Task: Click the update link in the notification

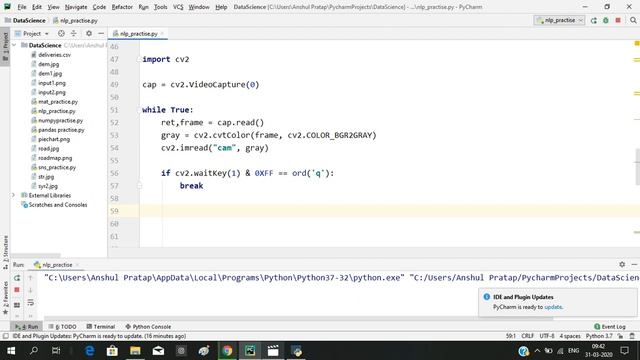Action: coord(553,307)
